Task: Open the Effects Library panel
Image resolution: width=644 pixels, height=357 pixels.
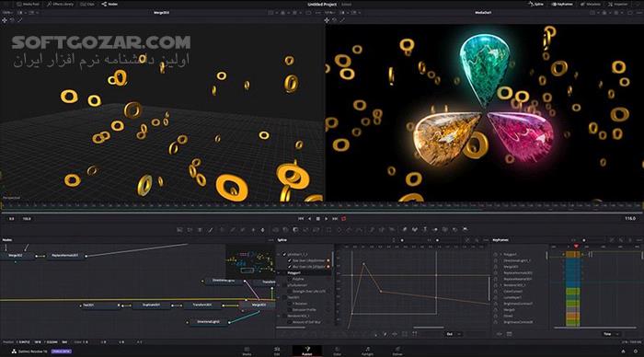Action: point(60,4)
